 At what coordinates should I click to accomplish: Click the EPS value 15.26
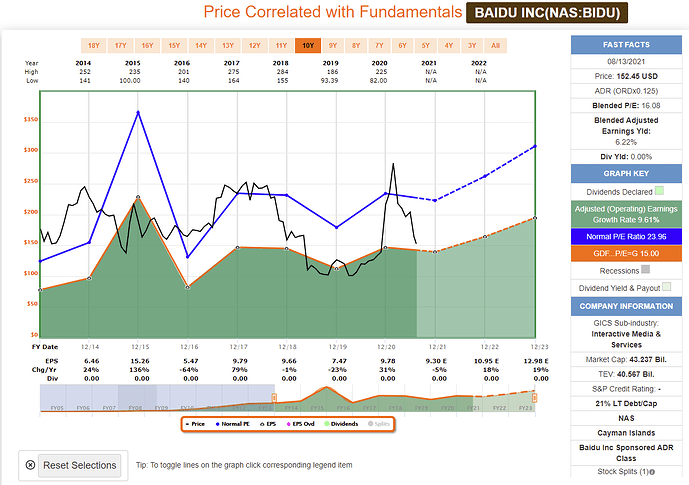(140, 361)
